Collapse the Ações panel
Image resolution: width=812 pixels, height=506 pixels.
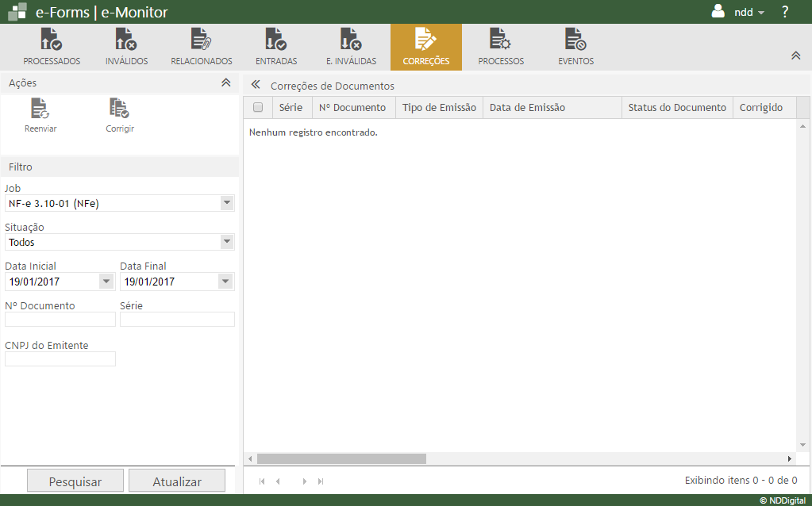tap(225, 82)
